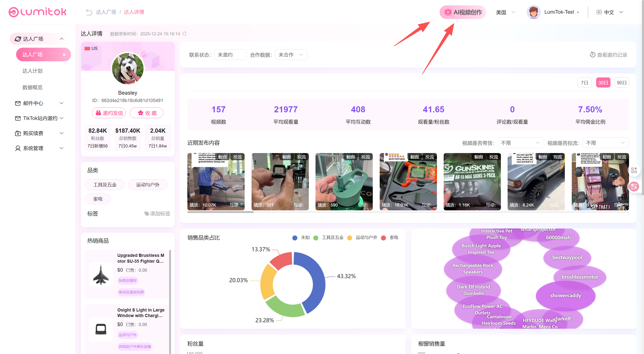
Task: Click the back arrow icon in breadcrumb
Action: (x=89, y=12)
